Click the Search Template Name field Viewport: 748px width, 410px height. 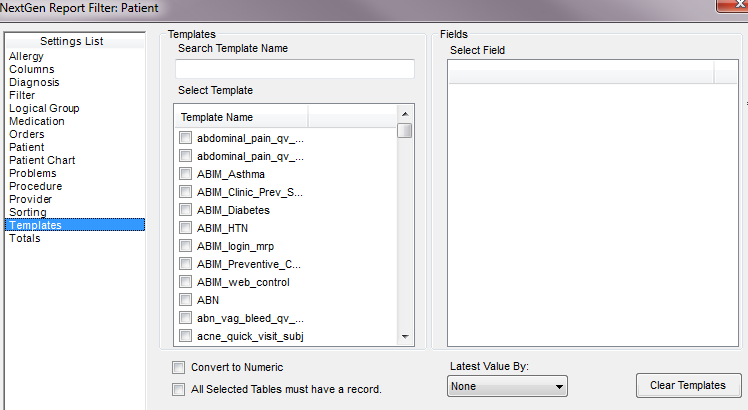pyautogui.click(x=295, y=69)
